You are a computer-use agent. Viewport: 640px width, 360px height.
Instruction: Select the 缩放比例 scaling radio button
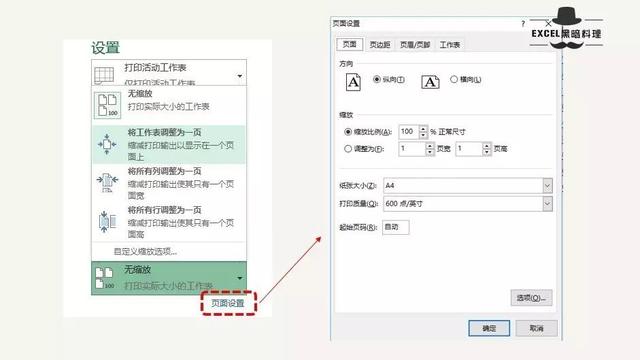348,132
